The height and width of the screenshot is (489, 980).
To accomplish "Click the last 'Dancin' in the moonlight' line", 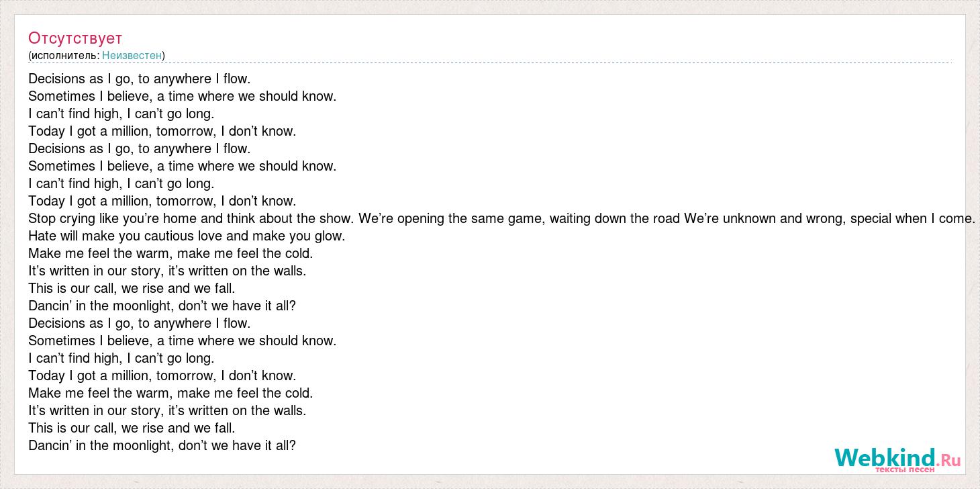I will click(162, 445).
